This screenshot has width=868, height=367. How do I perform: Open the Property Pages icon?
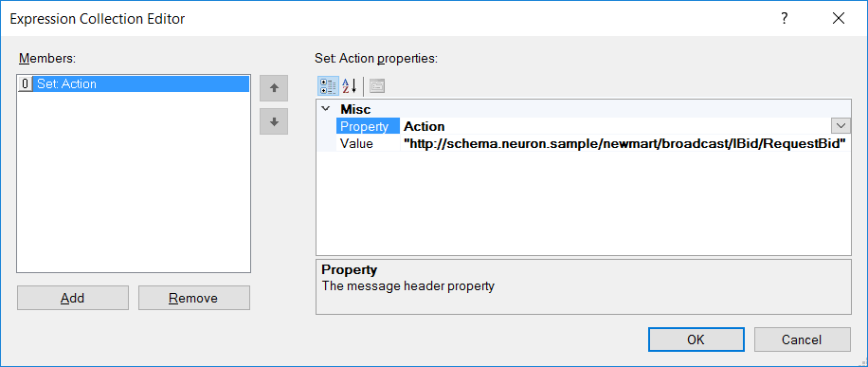(x=377, y=86)
